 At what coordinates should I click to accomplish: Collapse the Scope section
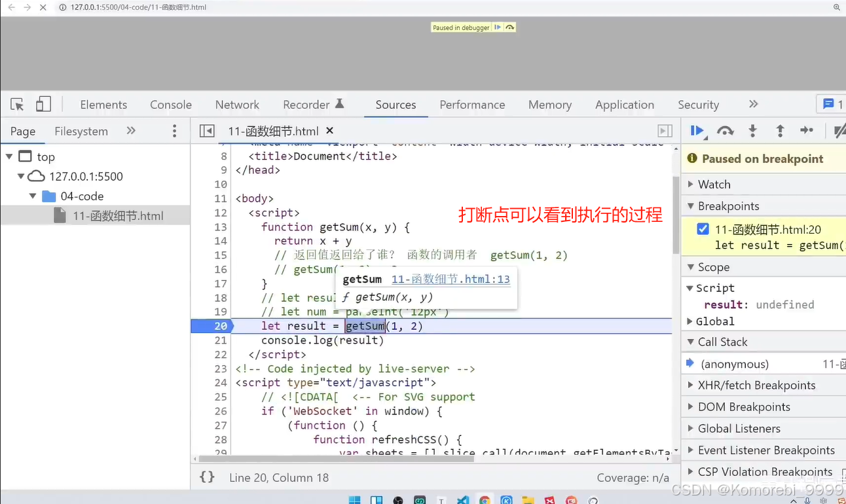coord(763,267)
